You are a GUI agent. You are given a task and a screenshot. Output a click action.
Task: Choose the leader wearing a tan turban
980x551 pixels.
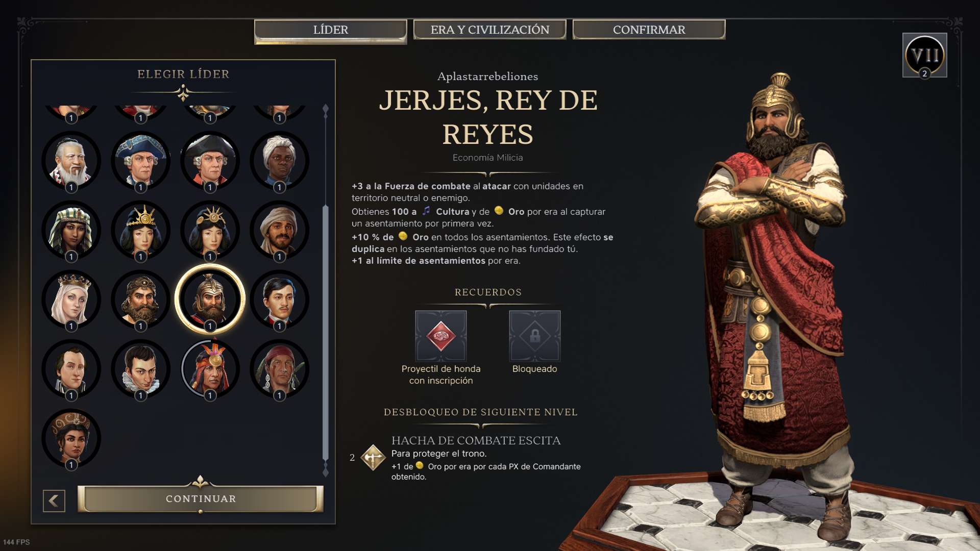279,231
